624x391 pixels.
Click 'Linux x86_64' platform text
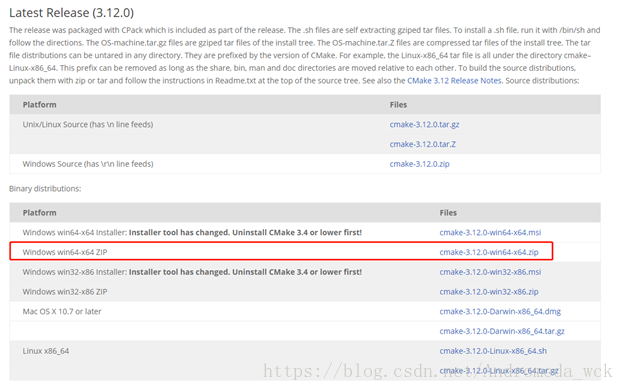pos(46,351)
